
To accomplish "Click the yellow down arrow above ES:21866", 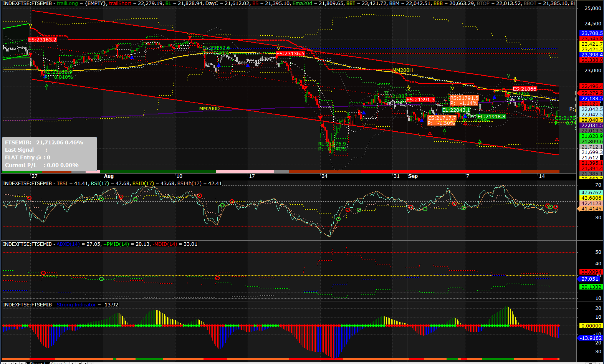I will 515,80.
